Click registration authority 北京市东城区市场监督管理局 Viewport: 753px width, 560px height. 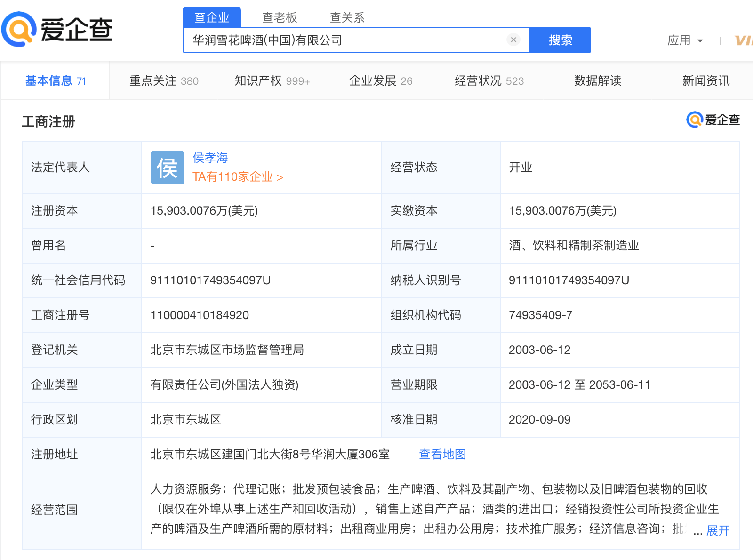coord(227,350)
